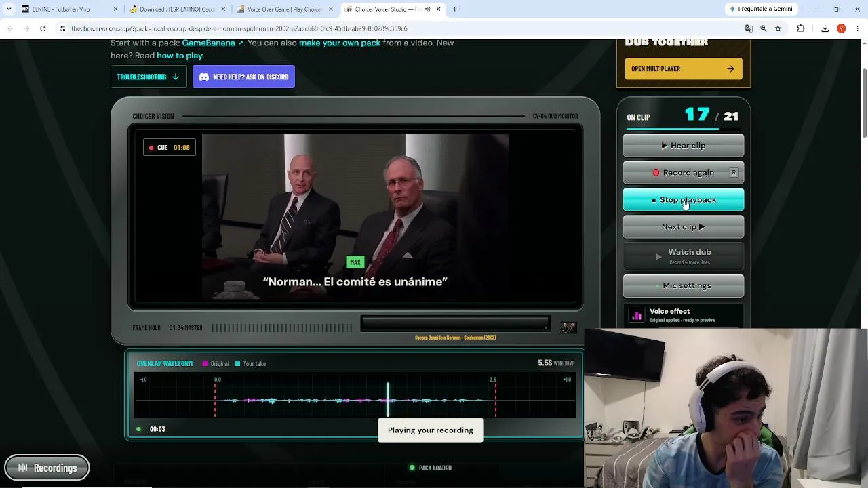
Task: Open the GameBanana link
Action: [x=212, y=43]
